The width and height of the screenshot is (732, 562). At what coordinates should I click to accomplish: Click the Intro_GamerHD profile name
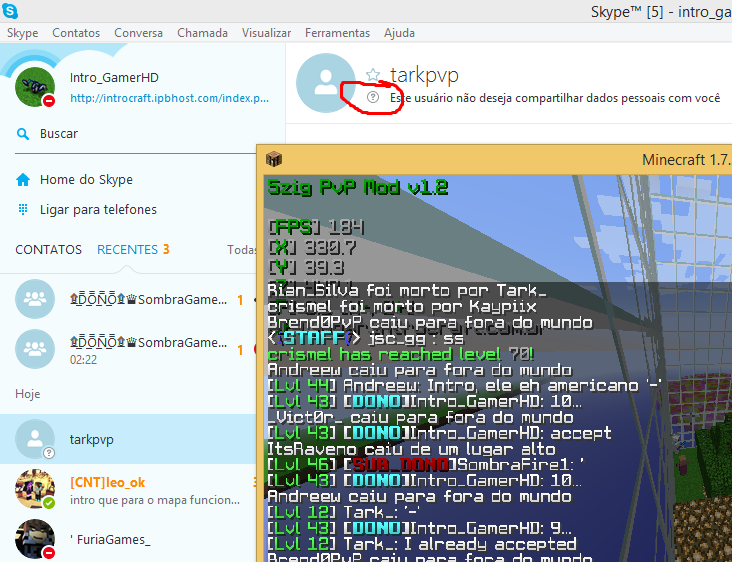[x=114, y=77]
